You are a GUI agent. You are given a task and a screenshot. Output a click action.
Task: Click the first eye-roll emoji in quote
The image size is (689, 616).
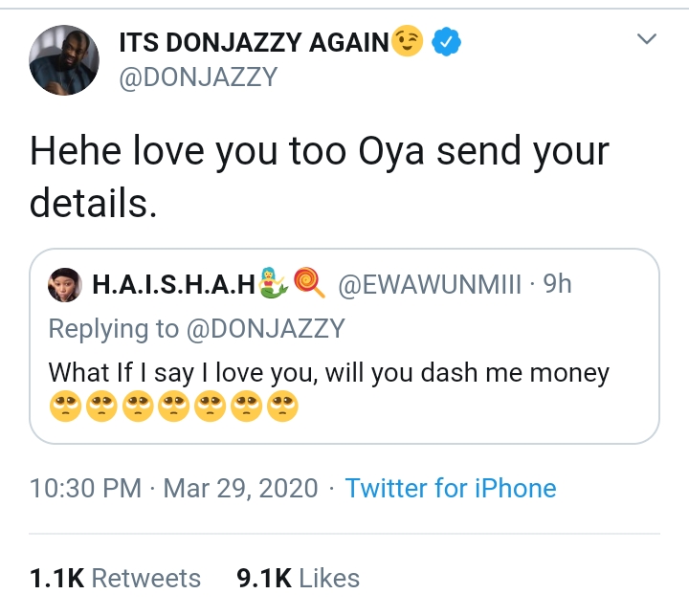[x=64, y=408]
